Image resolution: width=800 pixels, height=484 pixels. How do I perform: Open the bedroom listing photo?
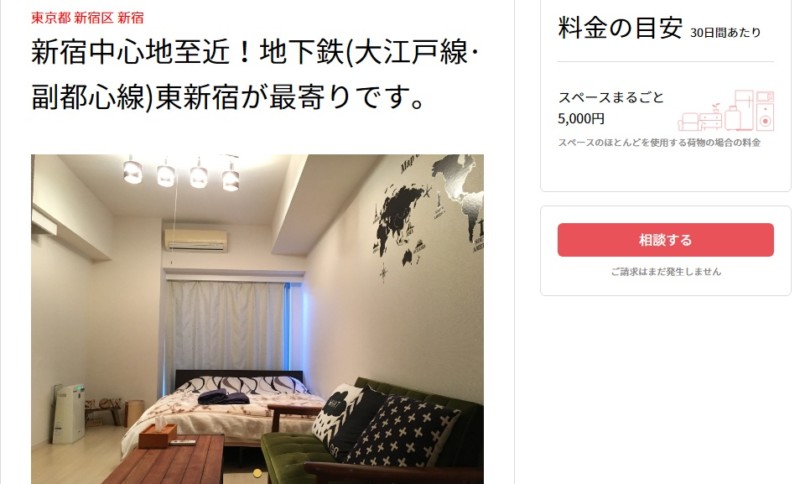pyautogui.click(x=257, y=319)
